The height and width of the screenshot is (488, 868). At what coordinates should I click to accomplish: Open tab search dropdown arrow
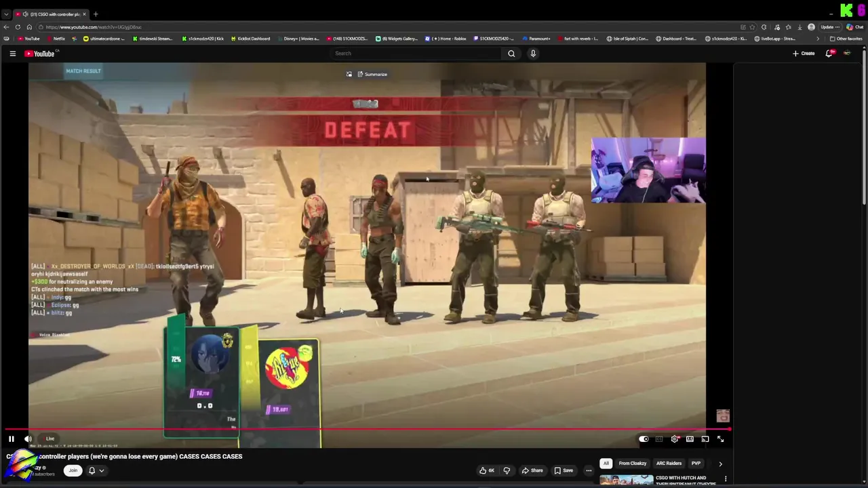pos(6,14)
